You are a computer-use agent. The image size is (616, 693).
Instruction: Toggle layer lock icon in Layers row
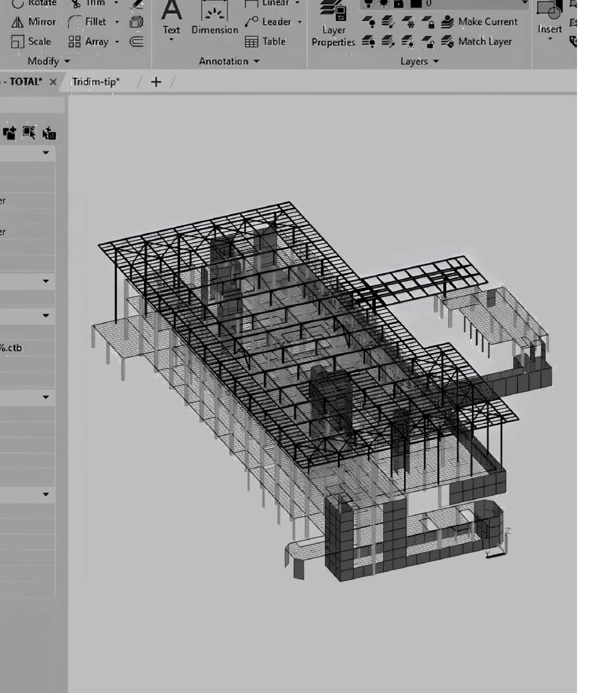coord(428,23)
